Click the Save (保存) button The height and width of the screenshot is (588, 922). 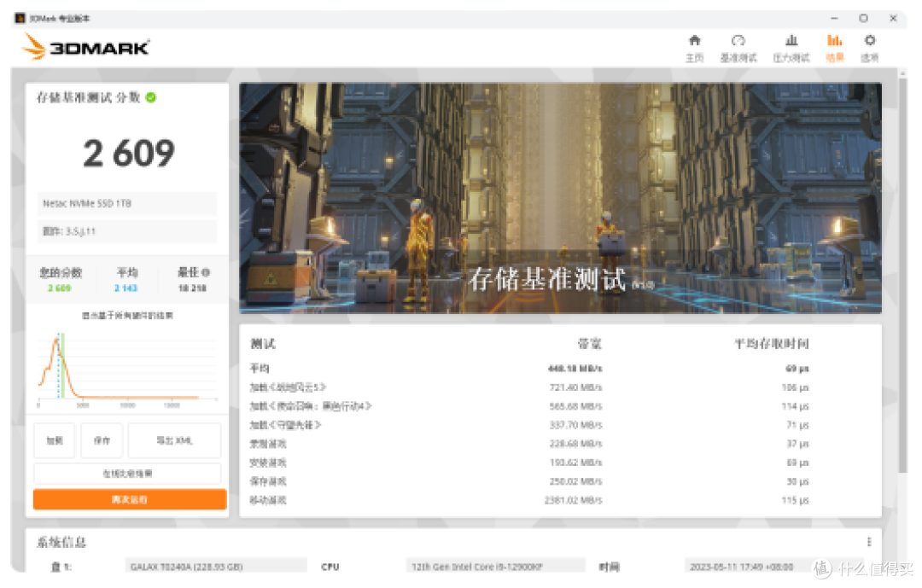point(102,440)
